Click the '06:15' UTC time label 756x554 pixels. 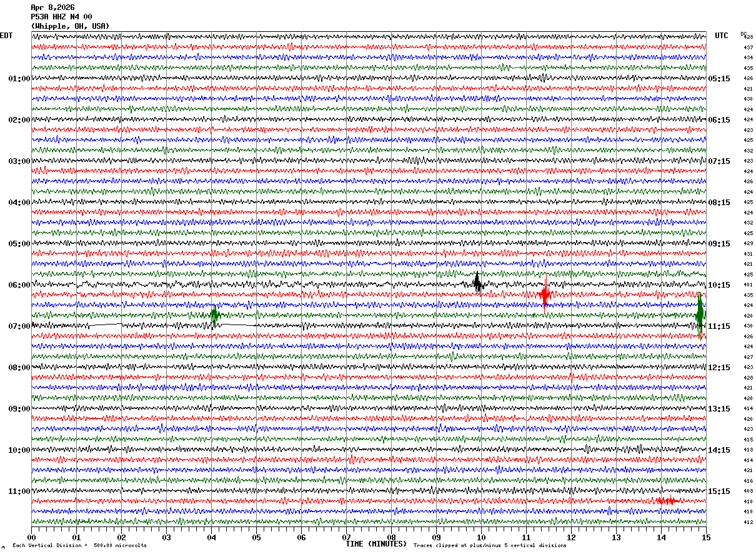click(x=719, y=120)
